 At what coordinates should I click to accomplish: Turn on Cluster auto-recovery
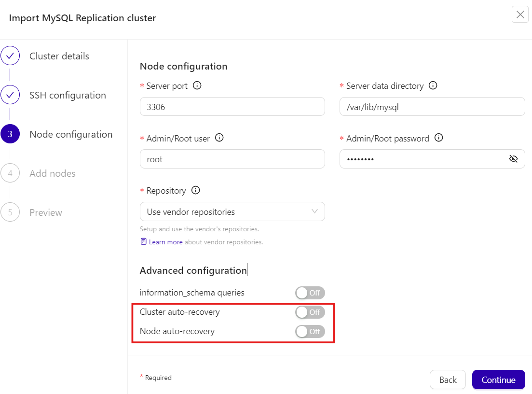310,312
